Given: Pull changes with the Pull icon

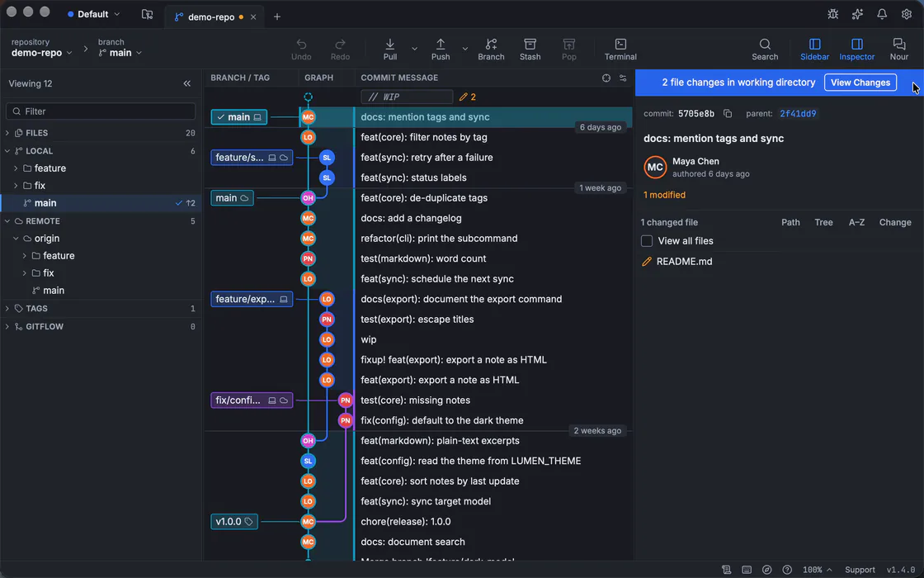Looking at the screenshot, I should [390, 45].
